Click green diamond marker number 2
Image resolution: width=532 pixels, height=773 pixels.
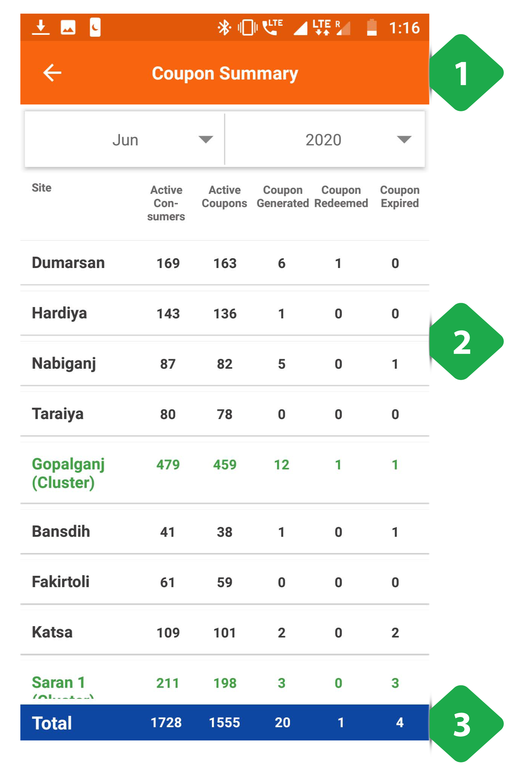466,341
